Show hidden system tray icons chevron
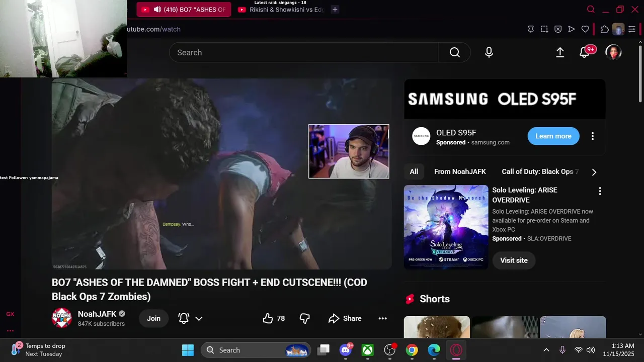Screen dimensions: 644x362 coord(546,350)
